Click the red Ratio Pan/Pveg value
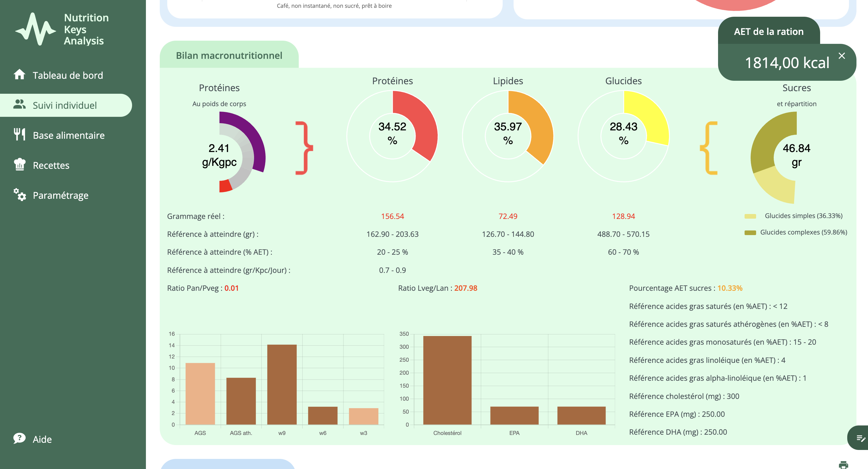 point(232,288)
